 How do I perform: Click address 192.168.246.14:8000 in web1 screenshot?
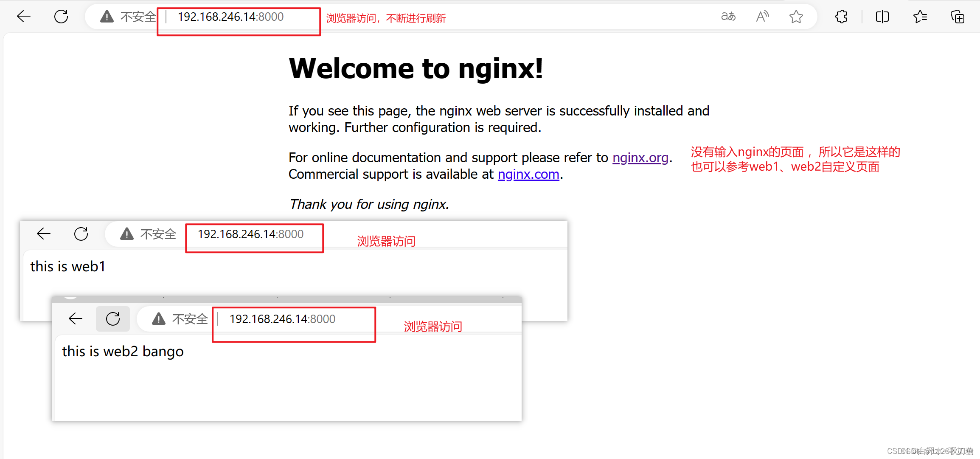(x=250, y=234)
